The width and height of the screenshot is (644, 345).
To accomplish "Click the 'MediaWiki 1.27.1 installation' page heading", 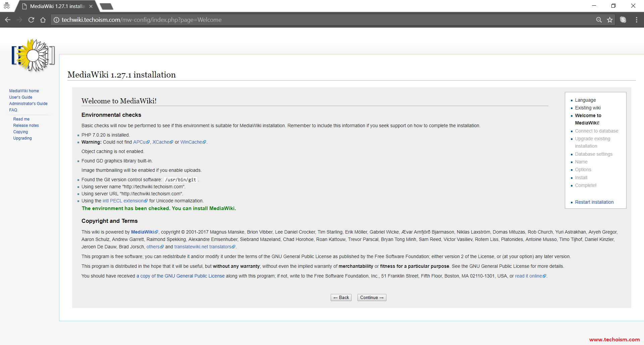I will point(121,75).
